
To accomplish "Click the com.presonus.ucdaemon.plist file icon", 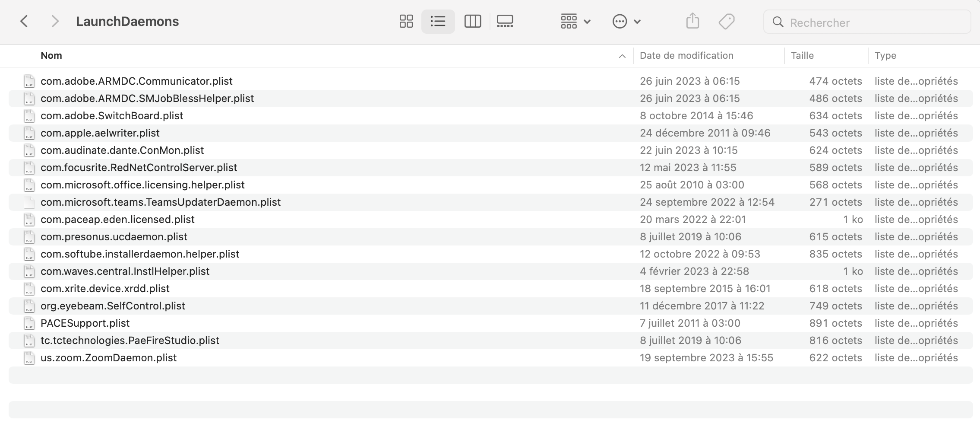I will (29, 236).
